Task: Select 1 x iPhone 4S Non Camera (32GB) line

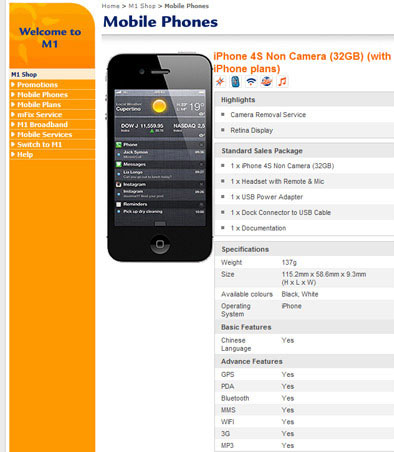Action: [x=282, y=166]
